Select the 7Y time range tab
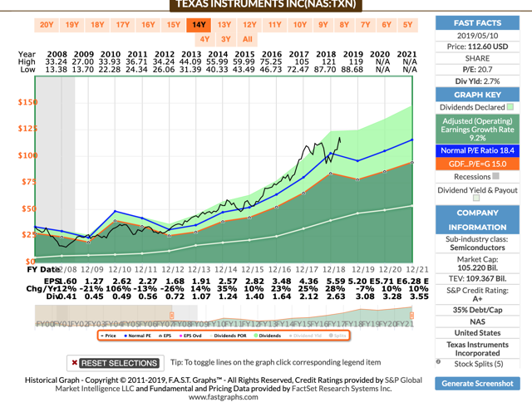 pyautogui.click(x=366, y=25)
